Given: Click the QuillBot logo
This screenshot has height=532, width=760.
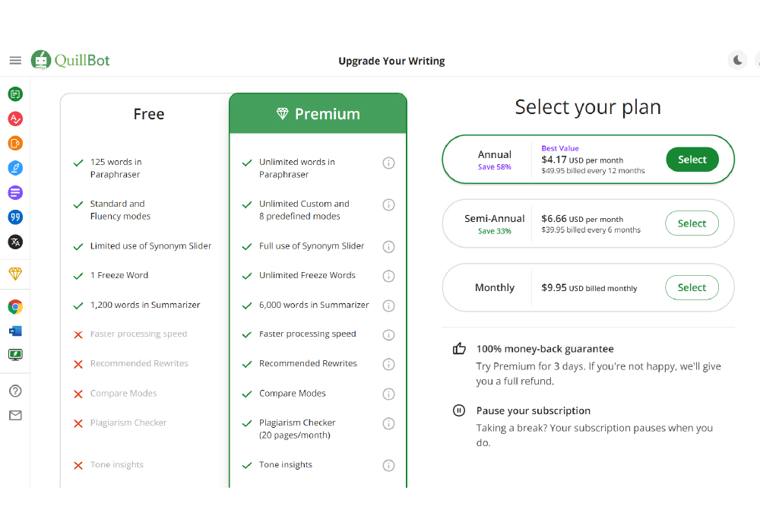Looking at the screenshot, I should click(71, 60).
